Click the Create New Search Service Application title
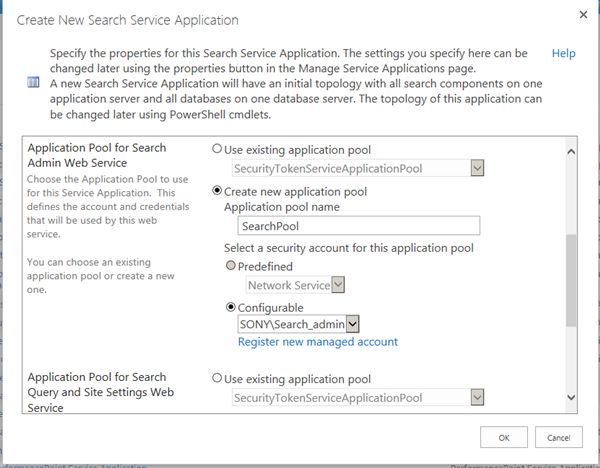 [x=127, y=20]
